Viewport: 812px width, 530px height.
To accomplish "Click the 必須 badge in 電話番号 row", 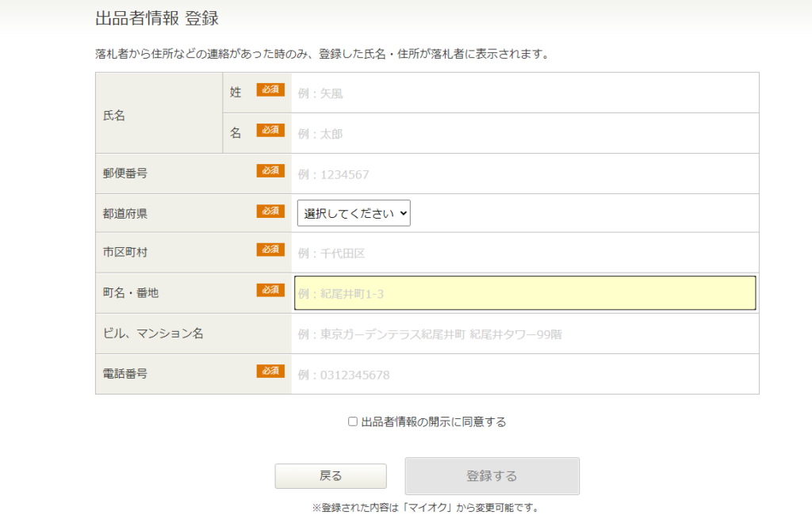I will pos(270,371).
